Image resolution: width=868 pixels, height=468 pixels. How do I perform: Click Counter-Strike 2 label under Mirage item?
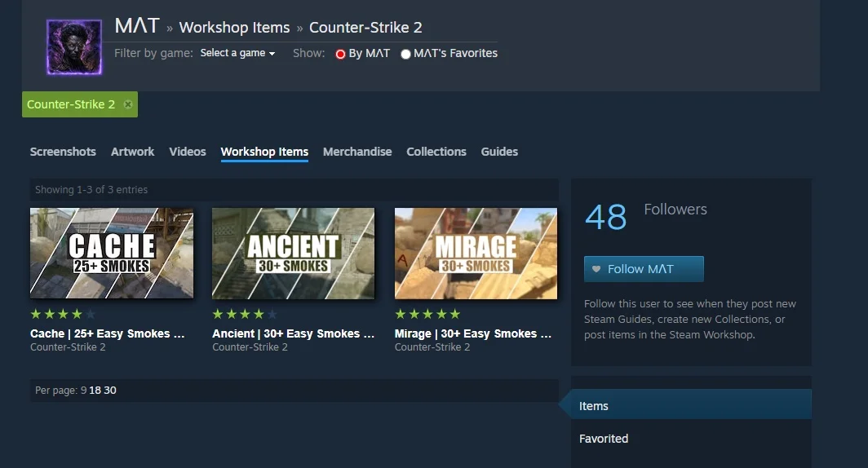pos(432,347)
